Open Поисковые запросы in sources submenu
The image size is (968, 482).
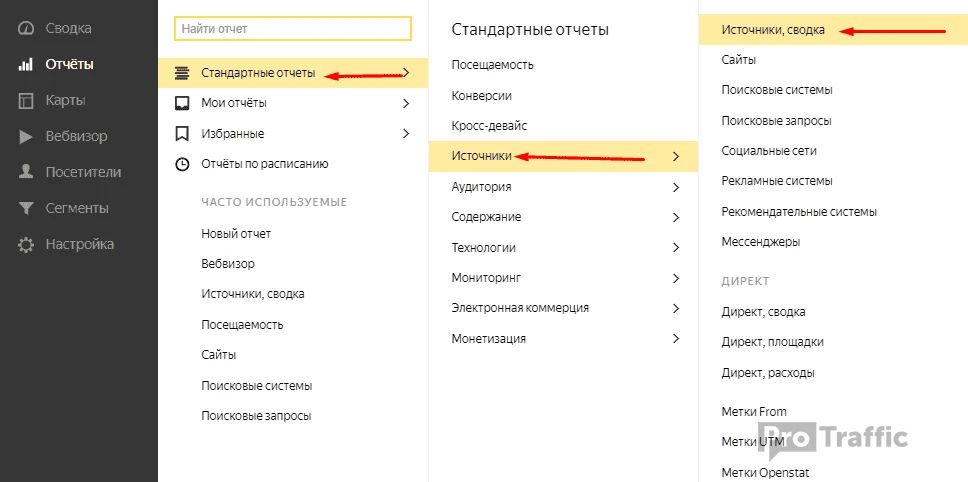pyautogui.click(x=777, y=120)
